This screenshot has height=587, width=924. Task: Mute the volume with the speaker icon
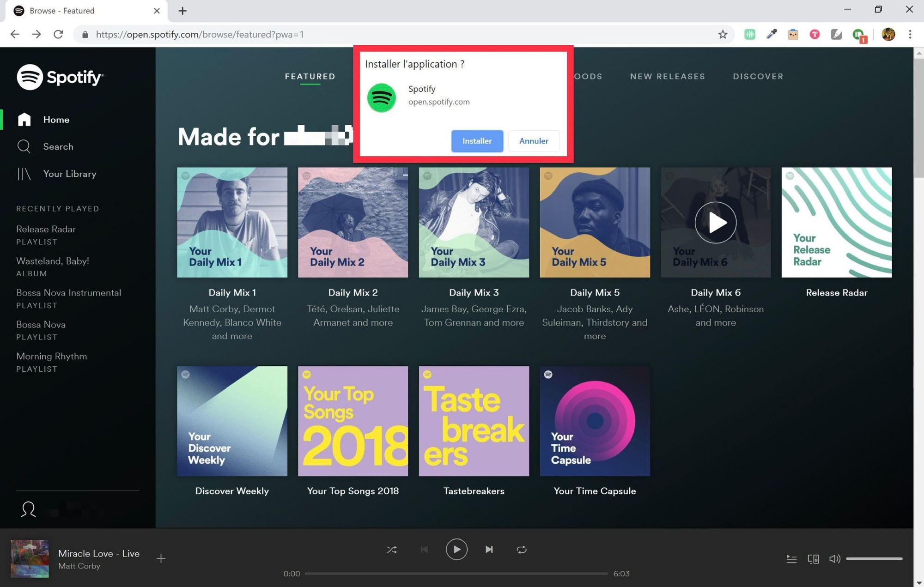click(834, 559)
